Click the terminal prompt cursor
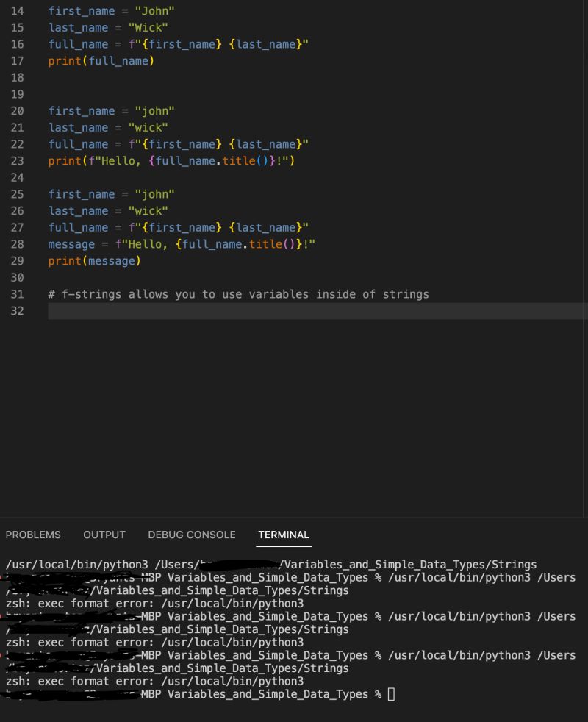Viewport: 588px width, 722px height. 392,693
